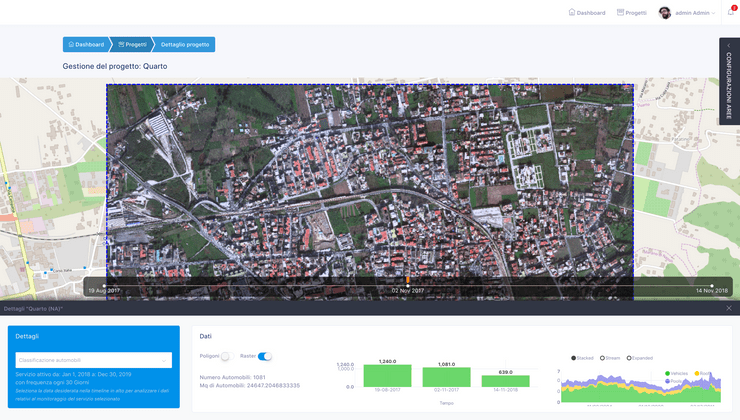Viewport: 740px width, 420px height.
Task: Select 19 Aug 2017 timeline point
Action: click(104, 286)
